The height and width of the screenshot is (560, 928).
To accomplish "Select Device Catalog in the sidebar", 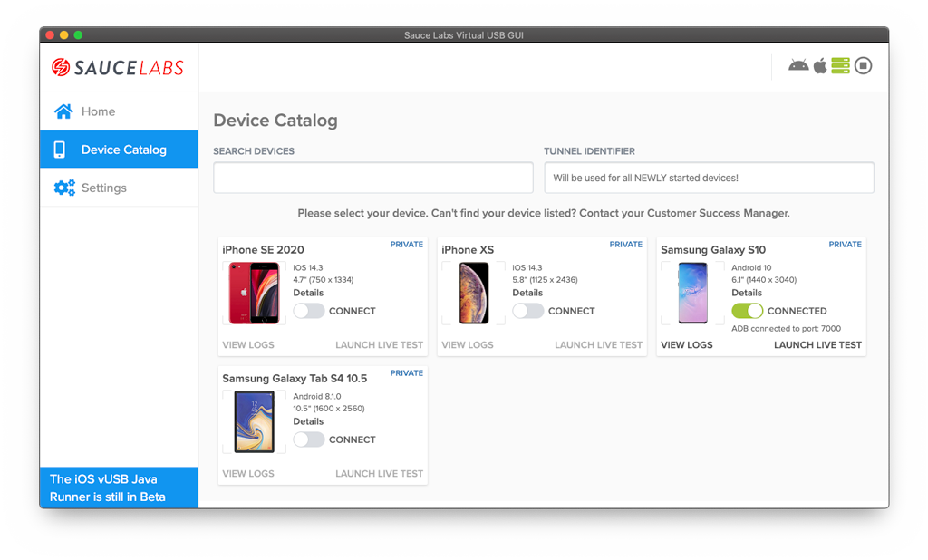I will [x=119, y=150].
